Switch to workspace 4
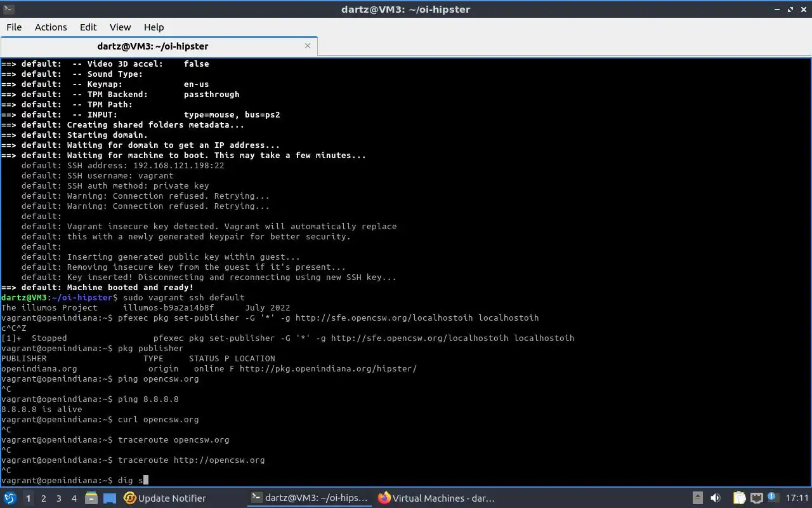Image resolution: width=812 pixels, height=508 pixels. [x=74, y=498]
